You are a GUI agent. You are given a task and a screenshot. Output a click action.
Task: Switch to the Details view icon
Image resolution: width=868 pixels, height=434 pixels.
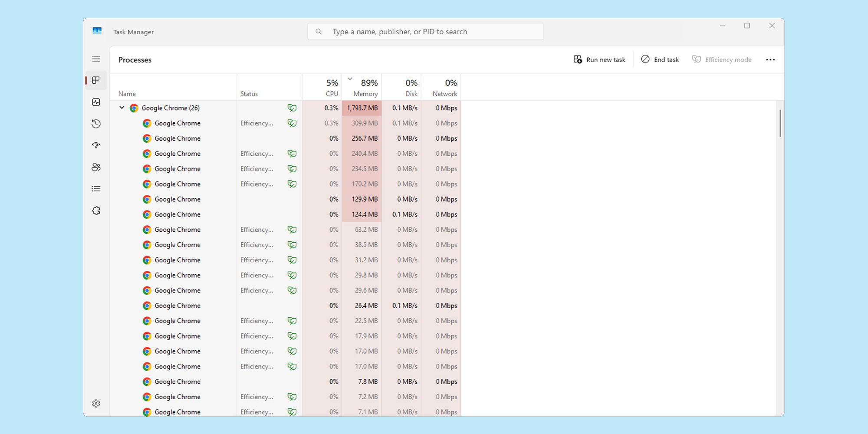click(96, 188)
